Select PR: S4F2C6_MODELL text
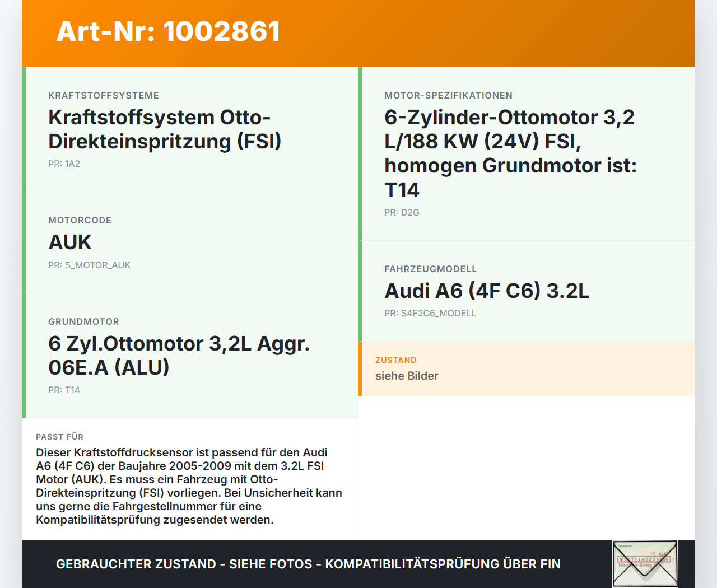717x588 pixels. point(430,313)
